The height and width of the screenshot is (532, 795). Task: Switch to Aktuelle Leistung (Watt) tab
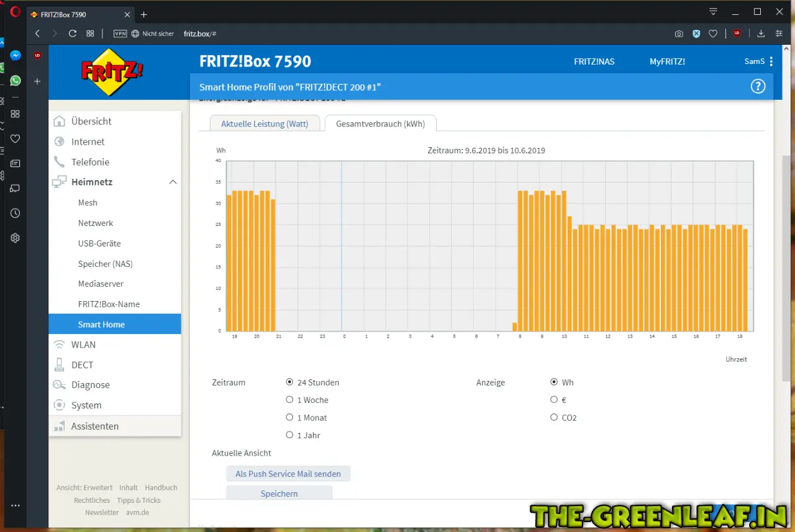tap(264, 124)
